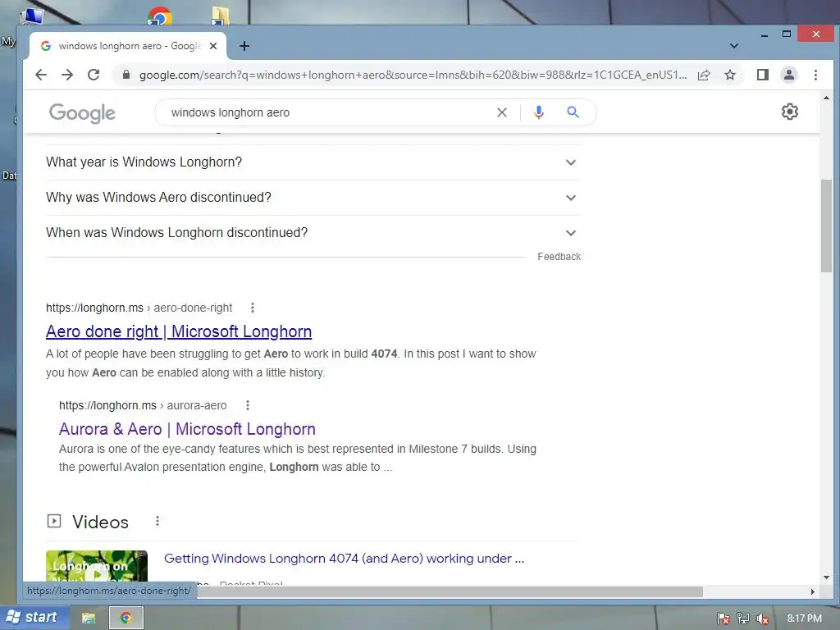The height and width of the screenshot is (630, 840).
Task: Open Chrome's three-dot menu
Action: (815, 75)
